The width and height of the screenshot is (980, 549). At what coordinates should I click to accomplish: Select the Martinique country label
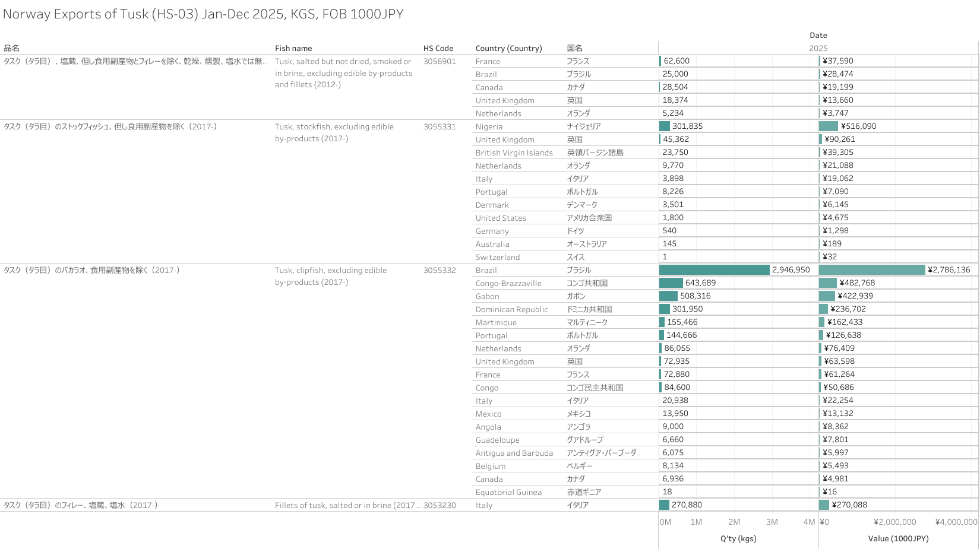click(x=496, y=323)
